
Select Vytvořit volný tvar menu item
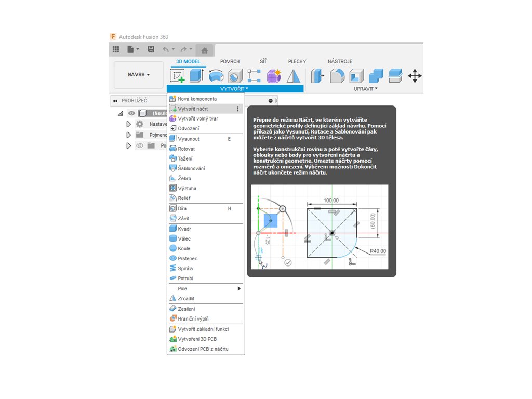(206, 118)
